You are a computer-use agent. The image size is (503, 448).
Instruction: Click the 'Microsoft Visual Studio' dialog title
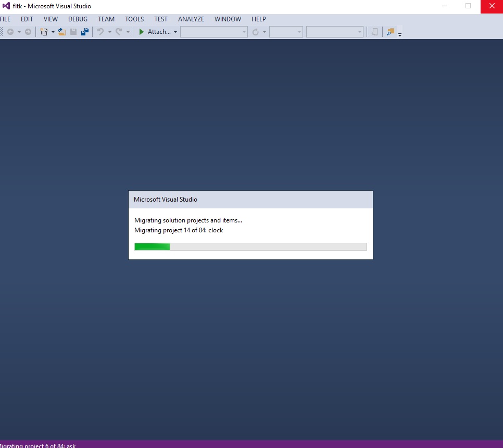pyautogui.click(x=166, y=200)
